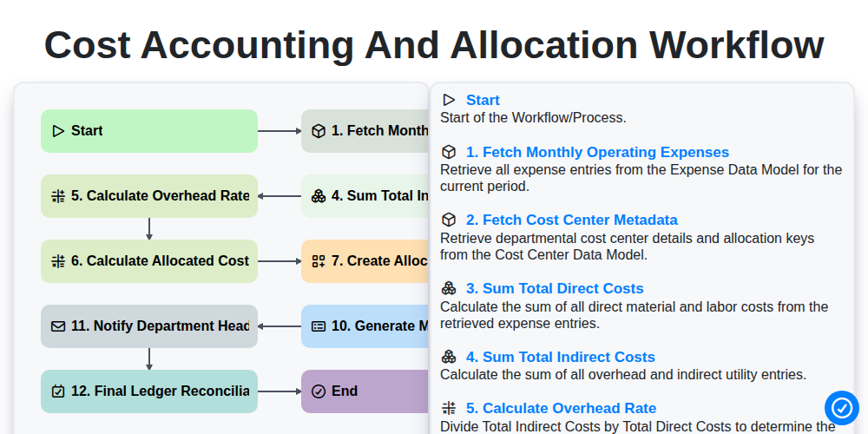Select the 6. Calculate Allocated Cost node
The height and width of the screenshot is (434, 868).
[x=149, y=261]
